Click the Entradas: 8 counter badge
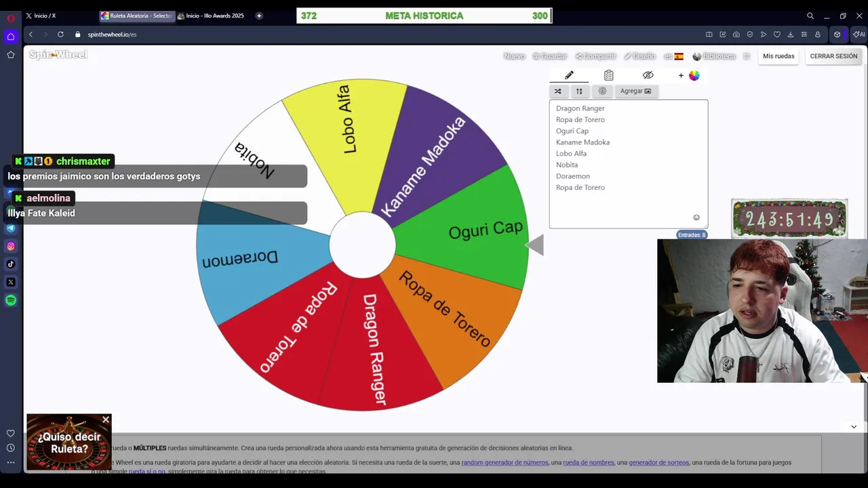 coord(692,235)
